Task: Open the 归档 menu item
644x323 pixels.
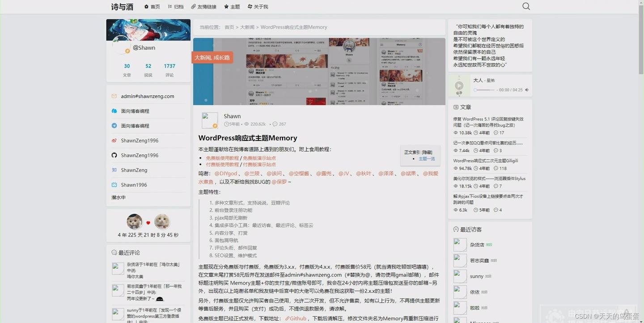Action: click(x=176, y=6)
